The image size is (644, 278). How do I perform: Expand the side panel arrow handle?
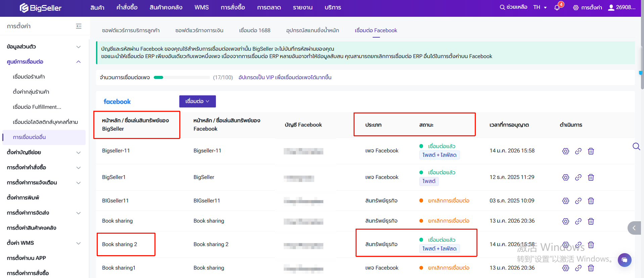[x=634, y=228]
